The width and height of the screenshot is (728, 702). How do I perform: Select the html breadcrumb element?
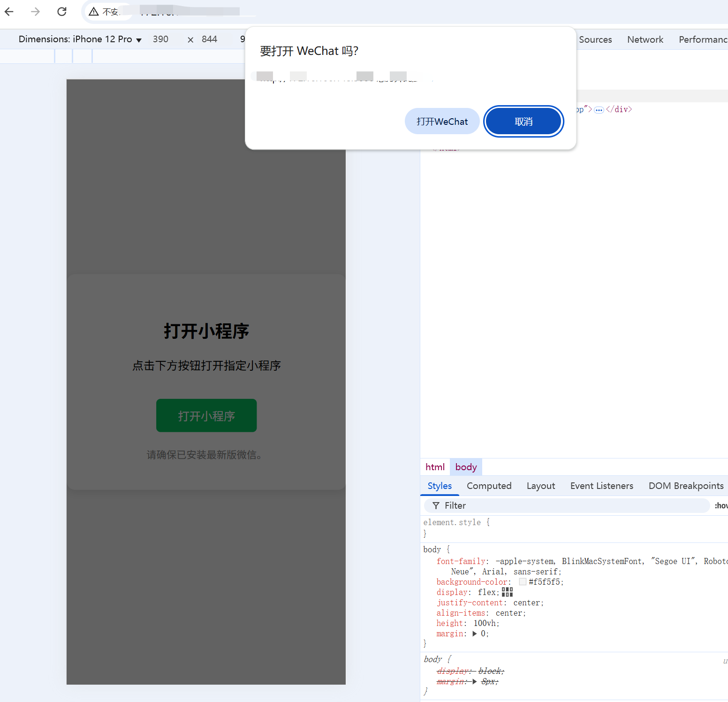(435, 467)
